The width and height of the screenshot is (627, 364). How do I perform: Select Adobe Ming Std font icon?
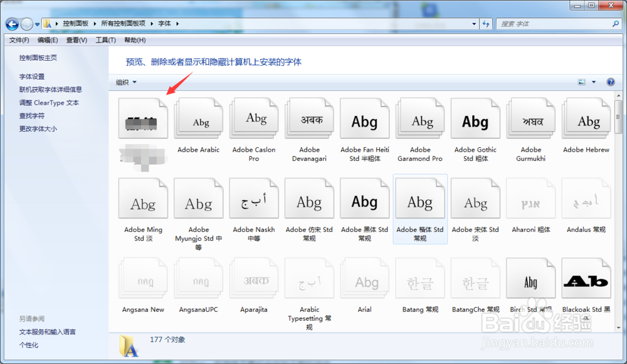[x=143, y=199]
